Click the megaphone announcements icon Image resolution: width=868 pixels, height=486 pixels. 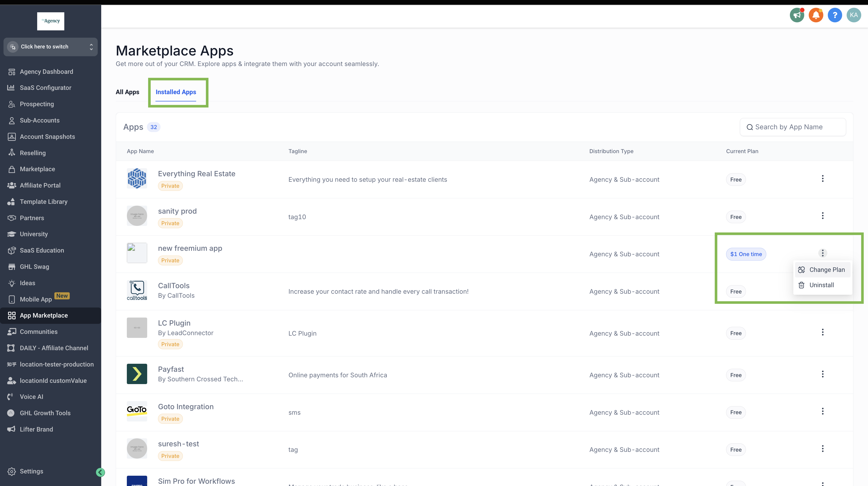797,15
